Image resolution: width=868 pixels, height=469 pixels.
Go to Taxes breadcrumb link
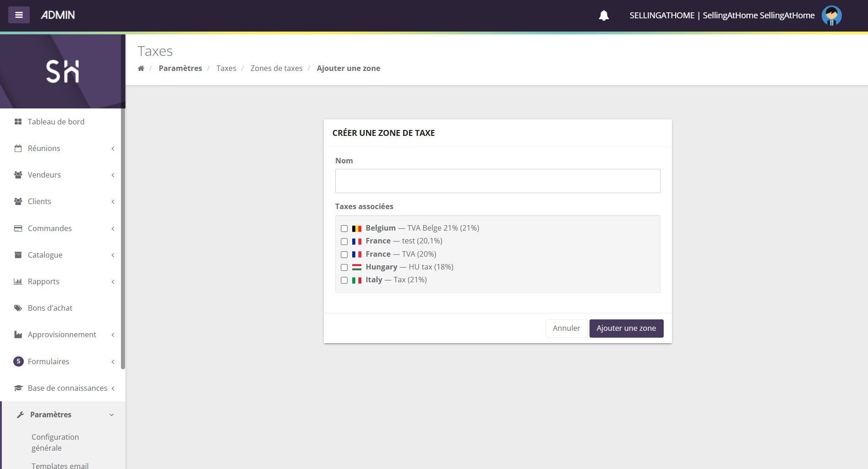226,68
